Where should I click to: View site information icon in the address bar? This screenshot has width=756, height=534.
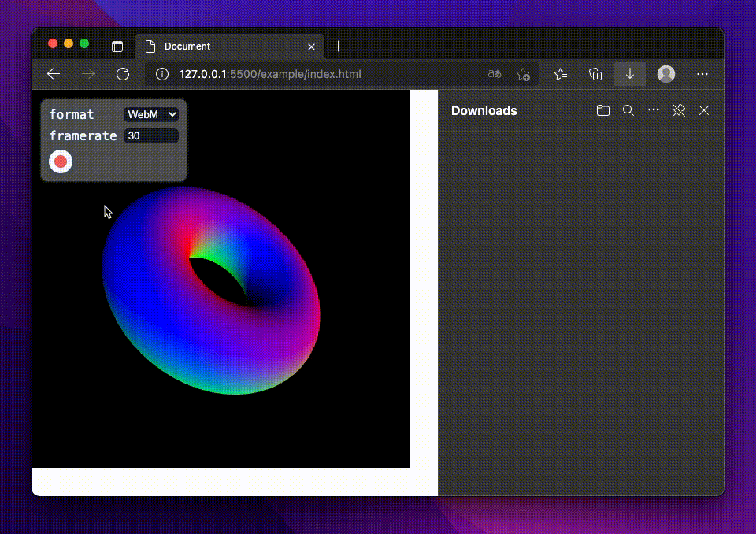pyautogui.click(x=161, y=73)
